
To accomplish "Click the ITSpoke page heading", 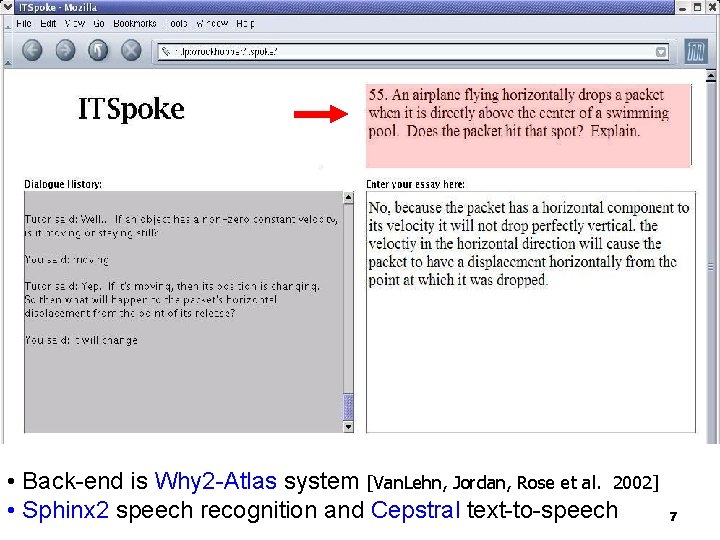I will [x=131, y=109].
